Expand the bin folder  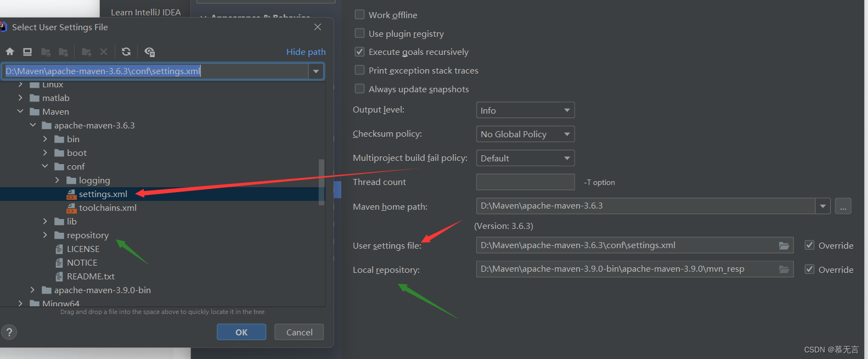(x=45, y=139)
